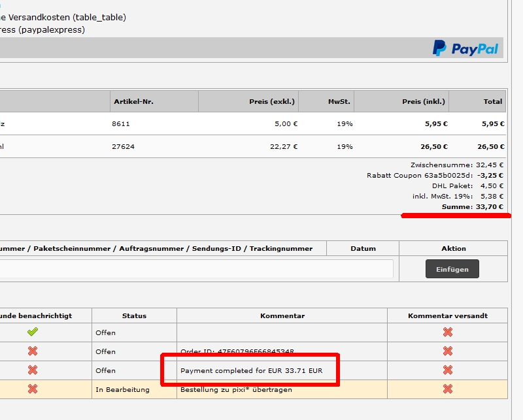Click the Artikel-Nr. column header

click(133, 101)
